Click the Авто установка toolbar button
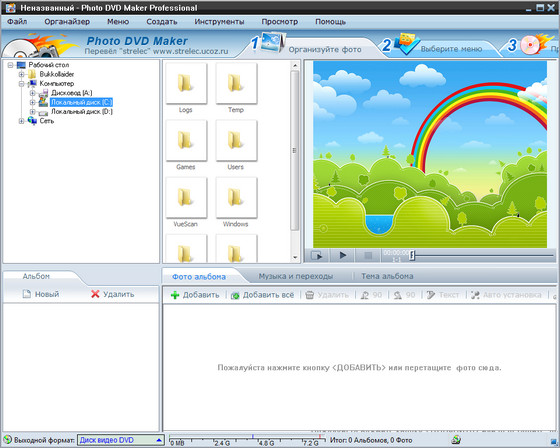The image size is (560, 448). coord(506,295)
